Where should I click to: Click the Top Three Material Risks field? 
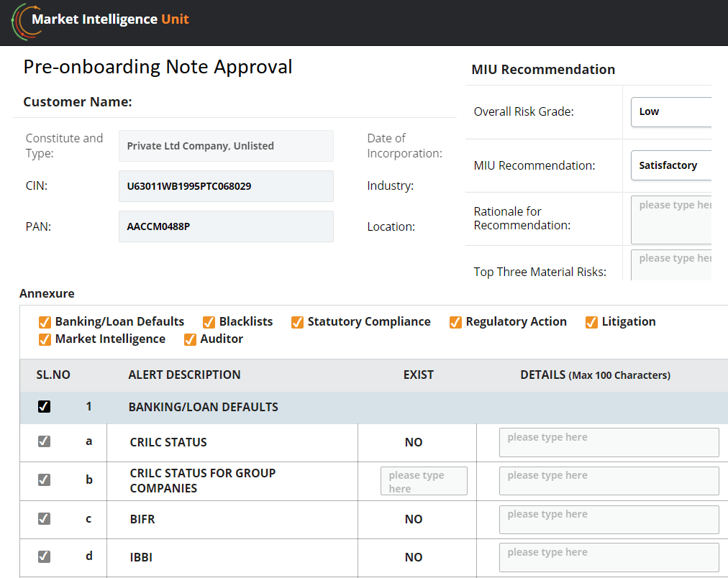[x=670, y=265]
